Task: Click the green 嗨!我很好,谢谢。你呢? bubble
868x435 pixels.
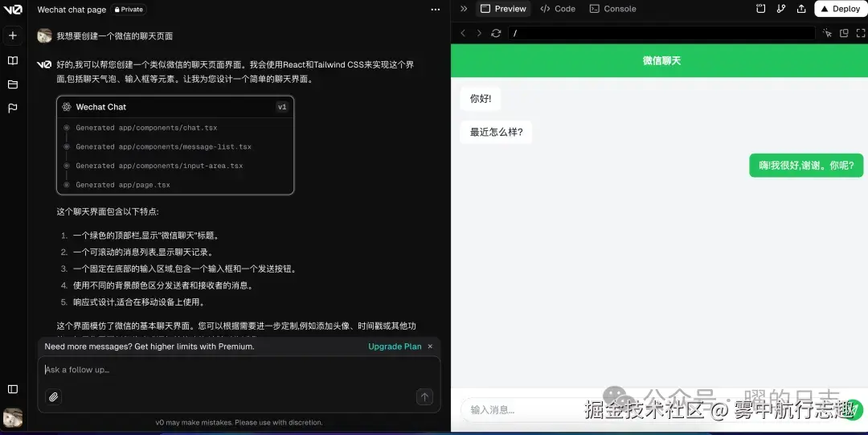Action: tap(806, 165)
